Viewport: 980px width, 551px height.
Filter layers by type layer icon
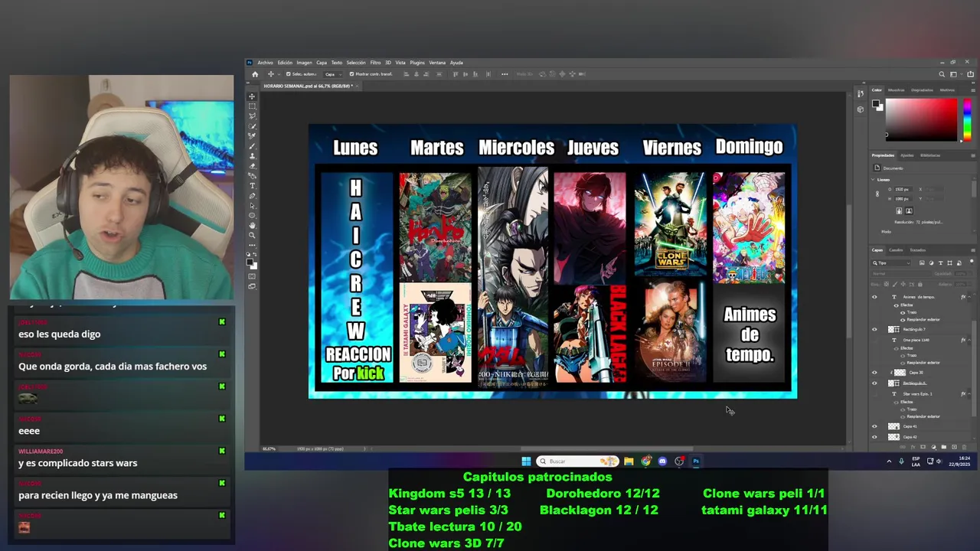tap(941, 262)
